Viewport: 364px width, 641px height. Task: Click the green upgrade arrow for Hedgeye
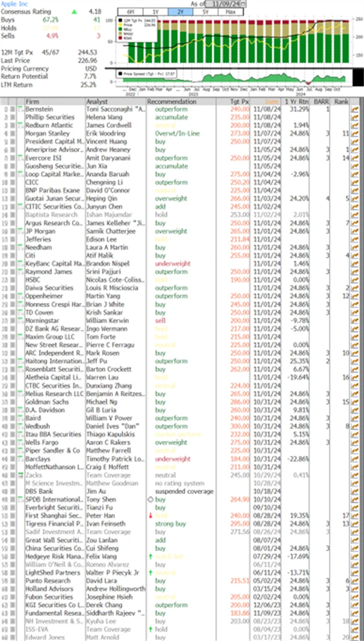click(x=151, y=556)
